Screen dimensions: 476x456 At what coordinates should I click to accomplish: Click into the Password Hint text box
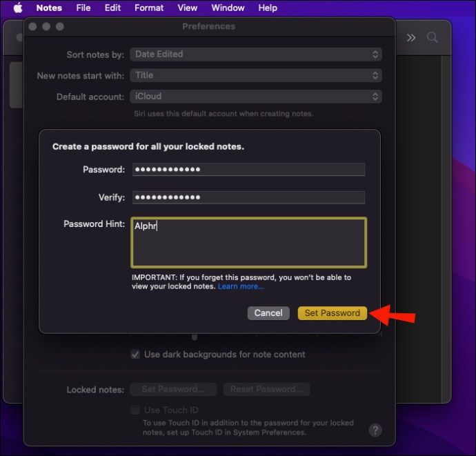(248, 243)
